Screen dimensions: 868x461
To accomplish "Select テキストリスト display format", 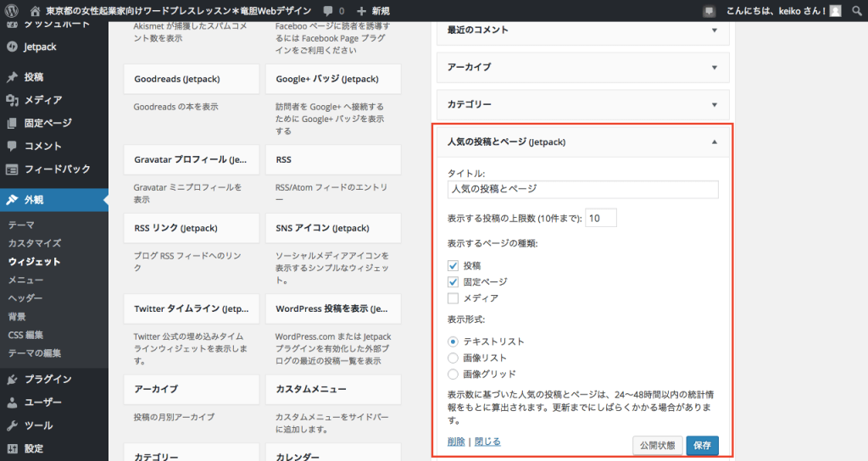I will 453,342.
